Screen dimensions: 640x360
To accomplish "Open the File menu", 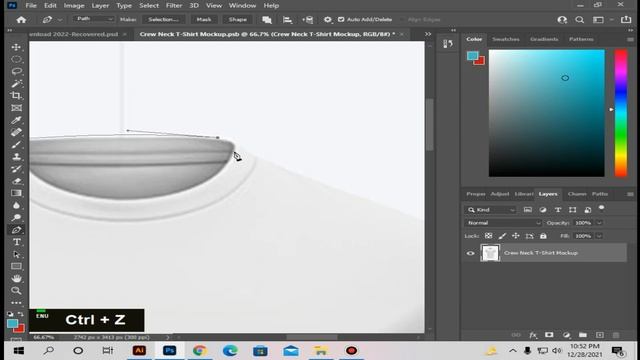I will (31, 6).
